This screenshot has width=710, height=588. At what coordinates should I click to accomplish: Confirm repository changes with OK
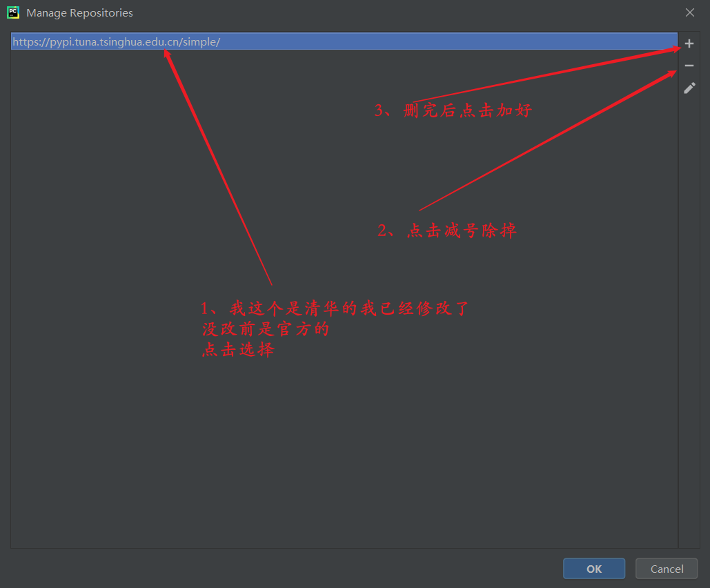pyautogui.click(x=593, y=568)
